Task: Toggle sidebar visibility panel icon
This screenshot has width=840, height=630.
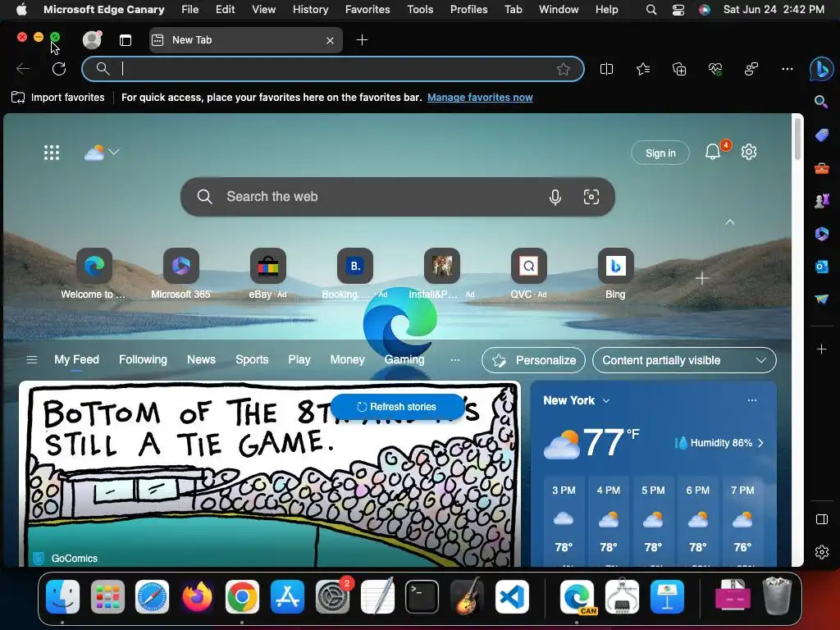Action: tap(821, 519)
